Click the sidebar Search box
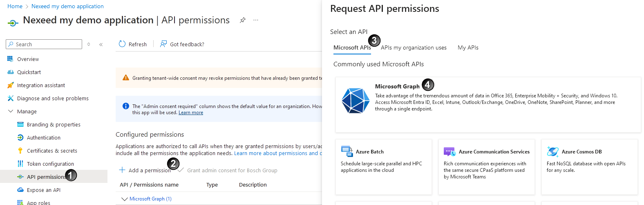This screenshot has width=644, height=205. [44, 44]
